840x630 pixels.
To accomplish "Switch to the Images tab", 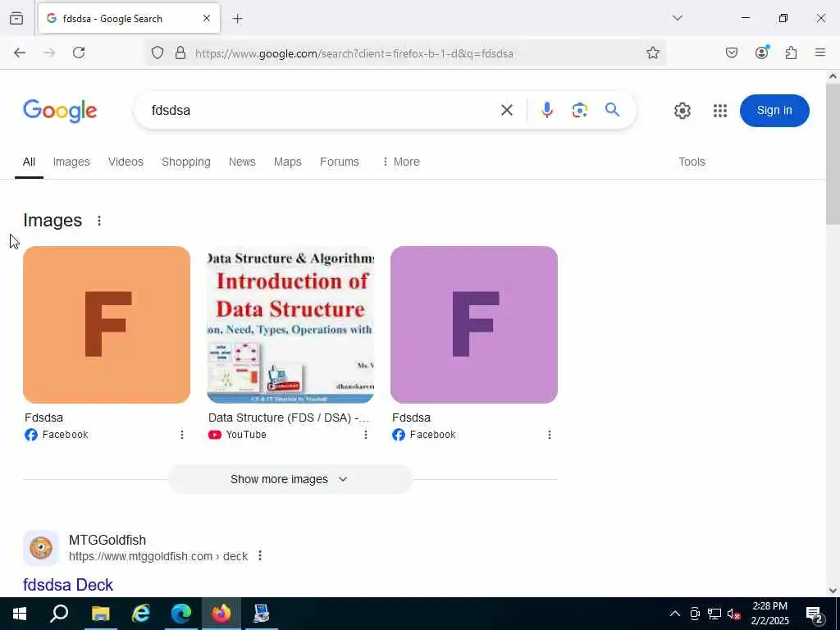I will (x=71, y=162).
